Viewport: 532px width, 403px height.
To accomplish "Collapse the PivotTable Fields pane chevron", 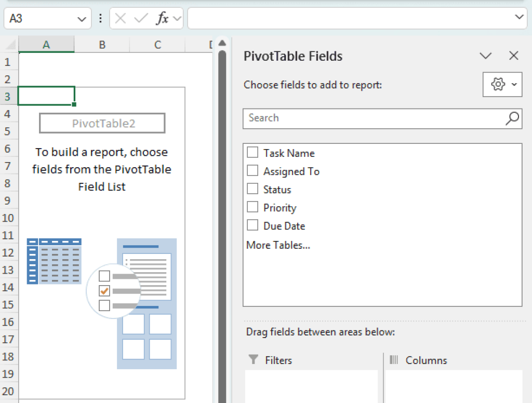I will click(x=485, y=56).
